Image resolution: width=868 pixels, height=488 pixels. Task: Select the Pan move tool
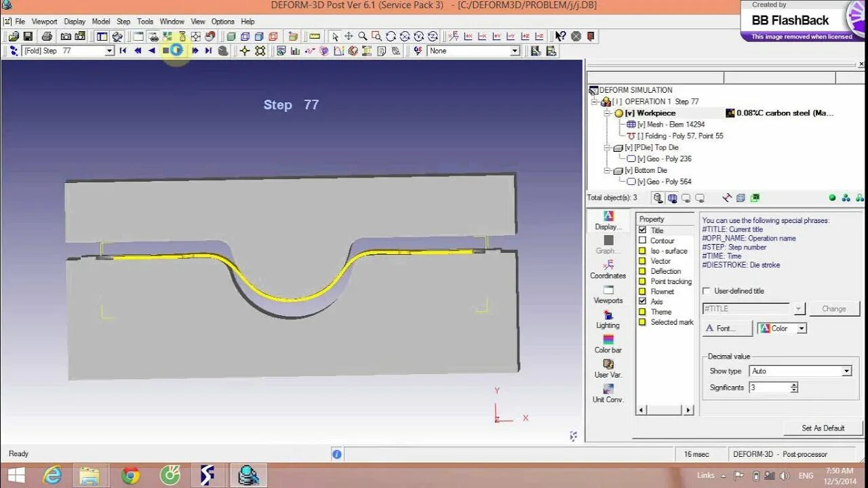(349, 37)
